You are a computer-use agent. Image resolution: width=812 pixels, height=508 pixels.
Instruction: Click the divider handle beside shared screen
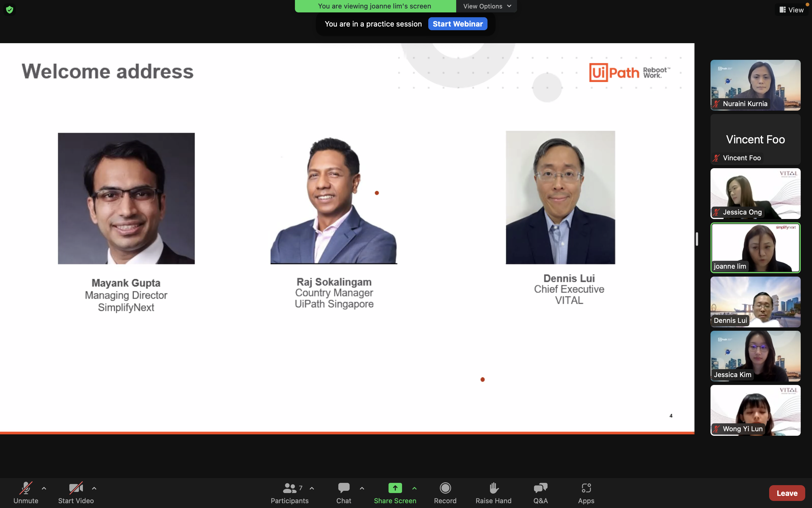pyautogui.click(x=697, y=239)
